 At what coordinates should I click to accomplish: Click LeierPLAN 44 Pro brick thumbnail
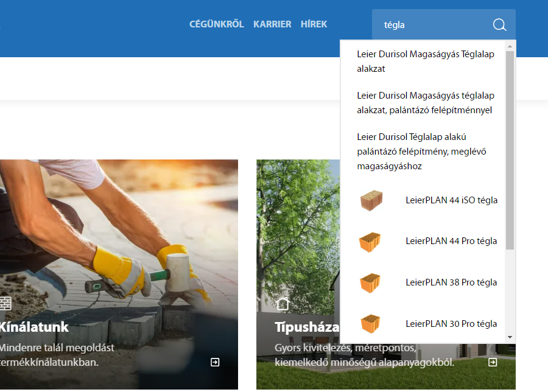coord(370,242)
